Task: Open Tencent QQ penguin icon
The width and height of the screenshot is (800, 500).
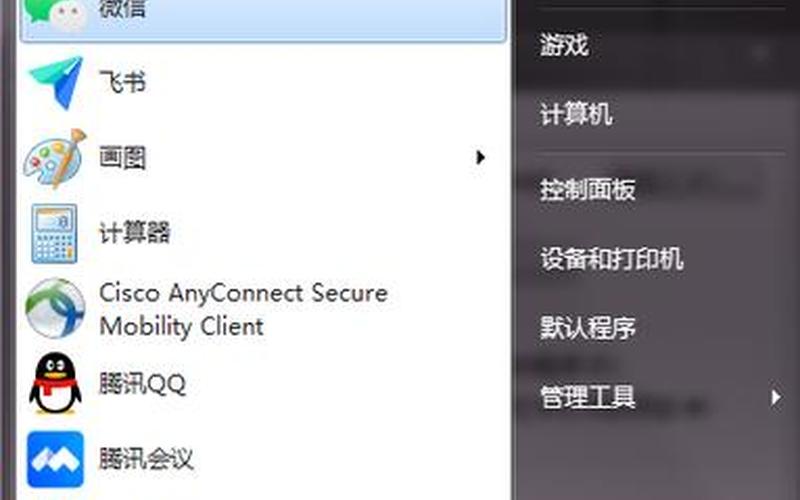Action: (55, 384)
